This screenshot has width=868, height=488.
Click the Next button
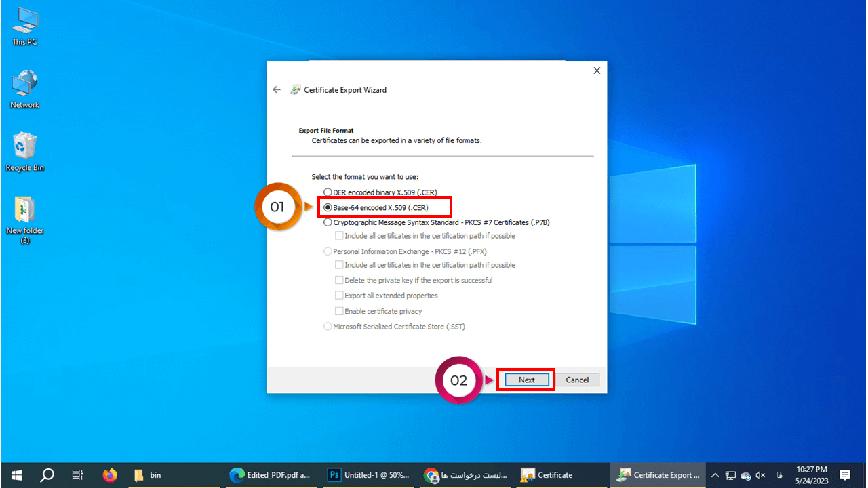[526, 380]
